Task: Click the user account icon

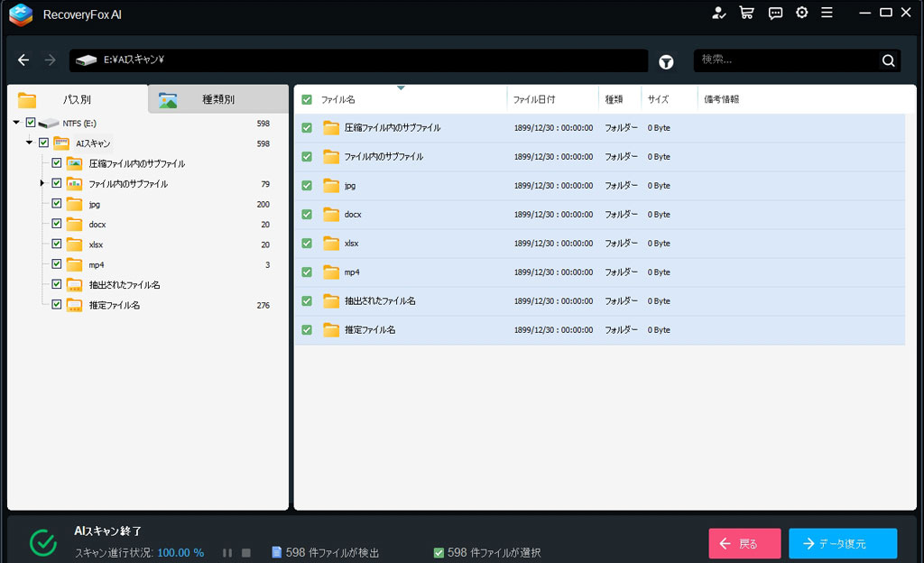Action: coord(718,13)
